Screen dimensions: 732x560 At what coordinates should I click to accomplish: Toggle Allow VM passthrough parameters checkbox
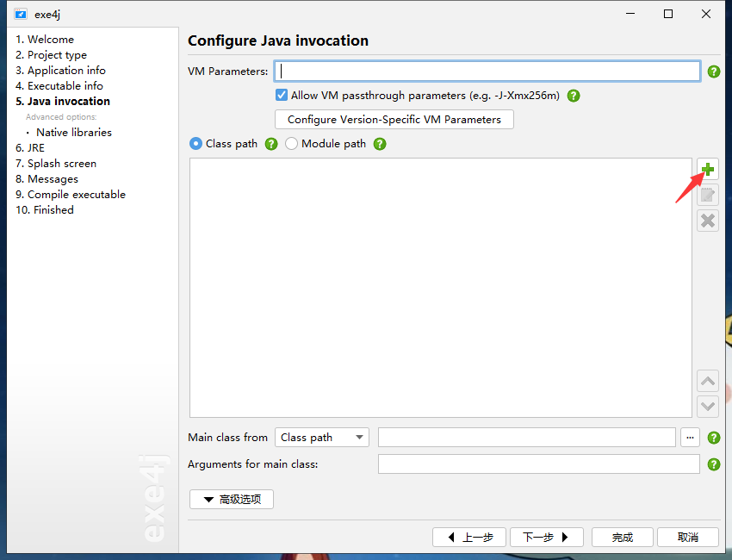(282, 96)
